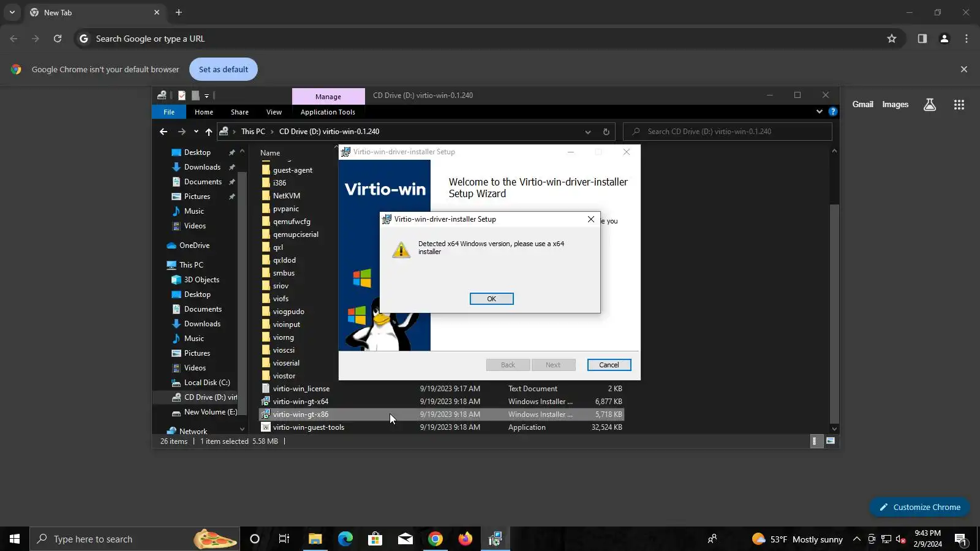Select OneDrive in the navigation pane
Image resolution: width=980 pixels, height=551 pixels.
tap(194, 246)
